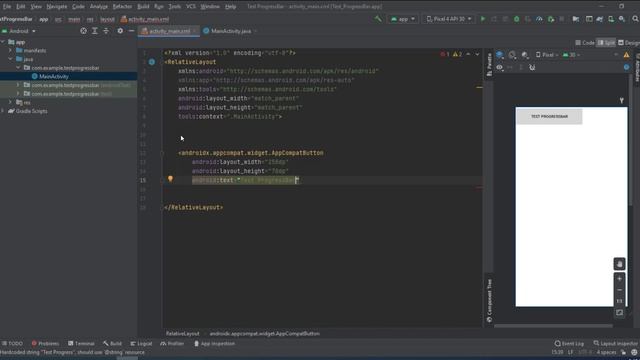
Task: Open the File menu
Action: click(x=7, y=7)
